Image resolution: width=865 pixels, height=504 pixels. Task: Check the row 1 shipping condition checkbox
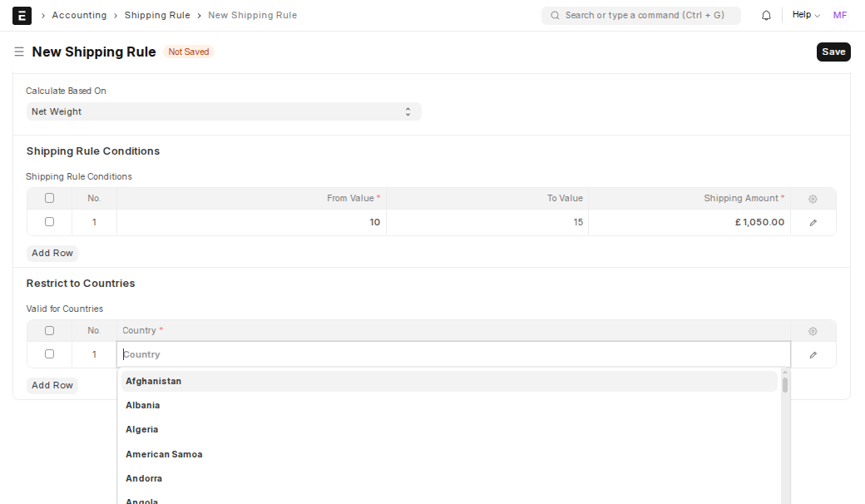[49, 222]
